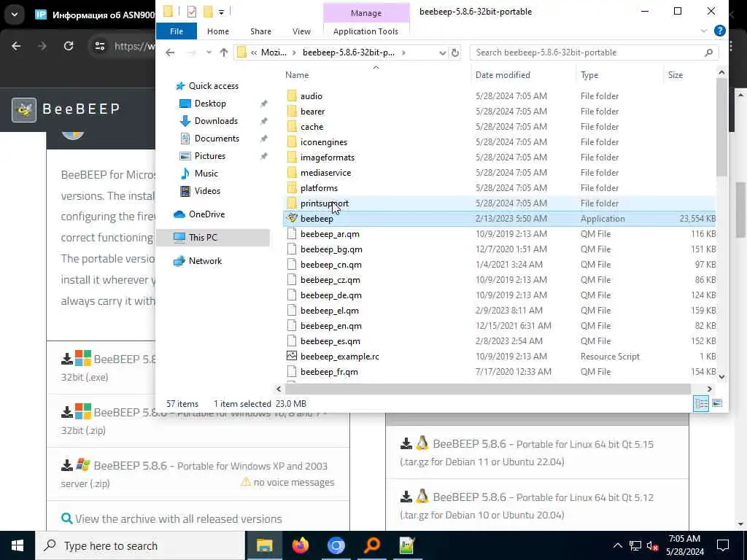Expand path chevron after beebeep-5.8.6-32bit-p...

click(x=403, y=52)
